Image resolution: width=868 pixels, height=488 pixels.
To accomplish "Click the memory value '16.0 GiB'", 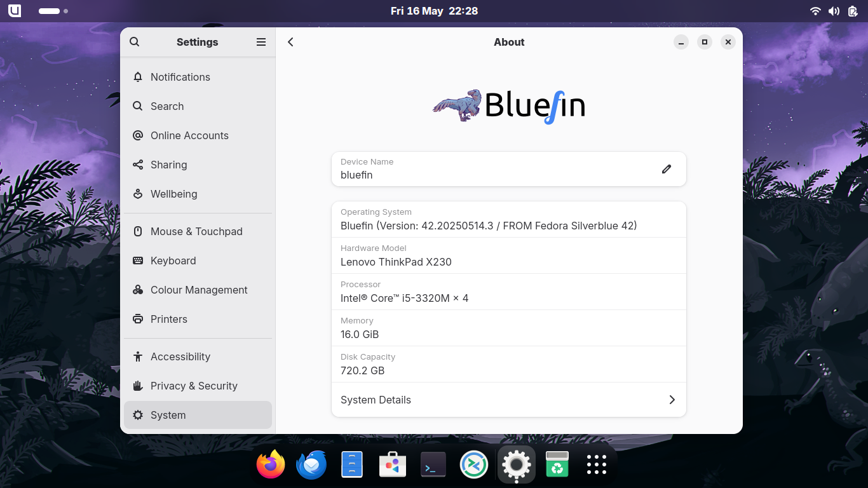I will tap(360, 334).
